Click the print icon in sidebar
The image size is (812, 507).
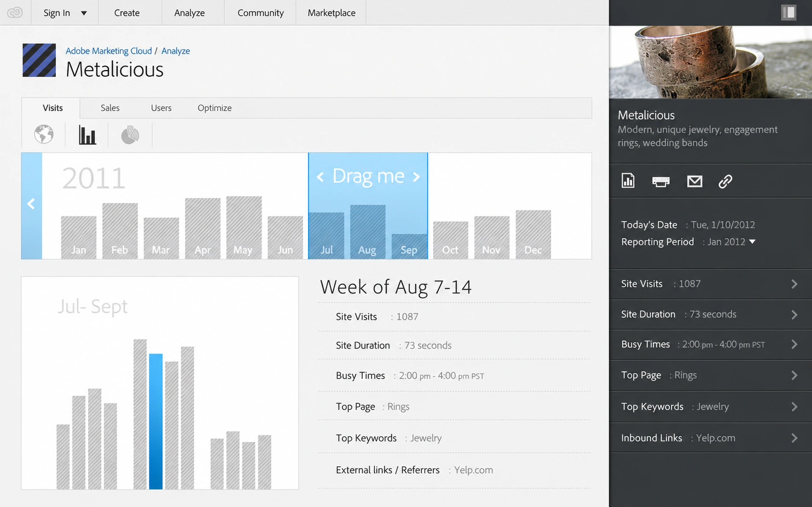pos(661,181)
